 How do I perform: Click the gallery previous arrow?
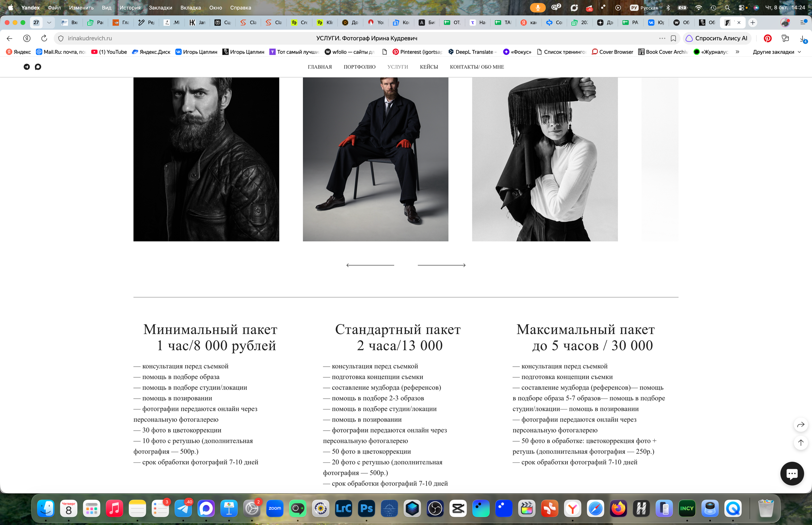click(370, 265)
